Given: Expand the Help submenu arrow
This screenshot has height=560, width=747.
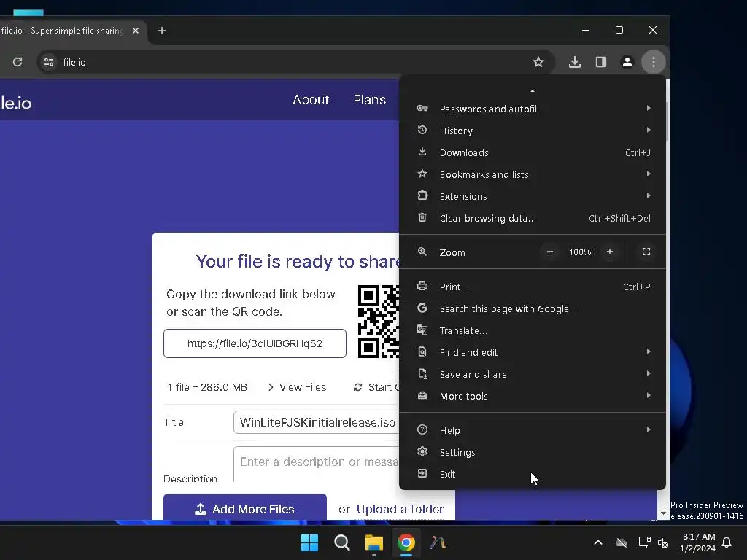Looking at the screenshot, I should pyautogui.click(x=649, y=430).
